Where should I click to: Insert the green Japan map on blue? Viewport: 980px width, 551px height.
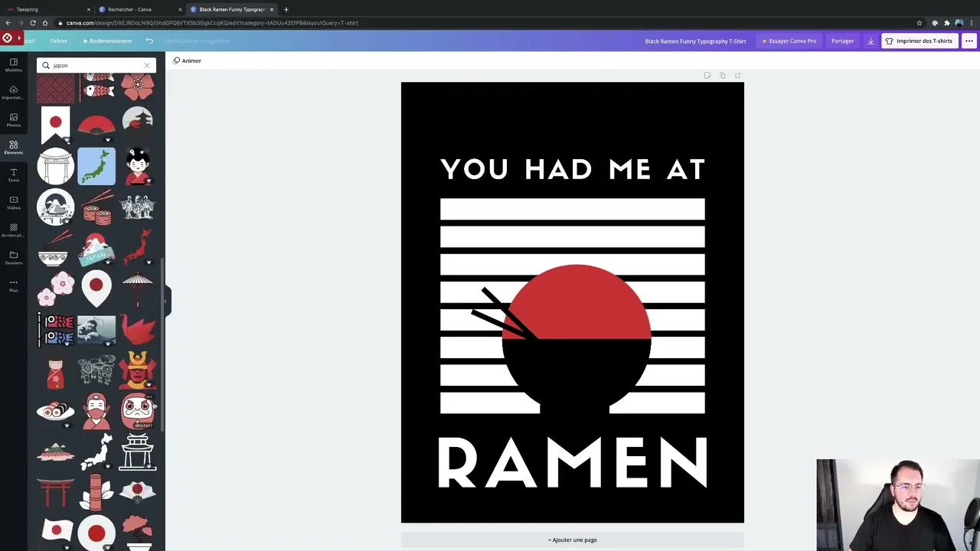tap(96, 167)
